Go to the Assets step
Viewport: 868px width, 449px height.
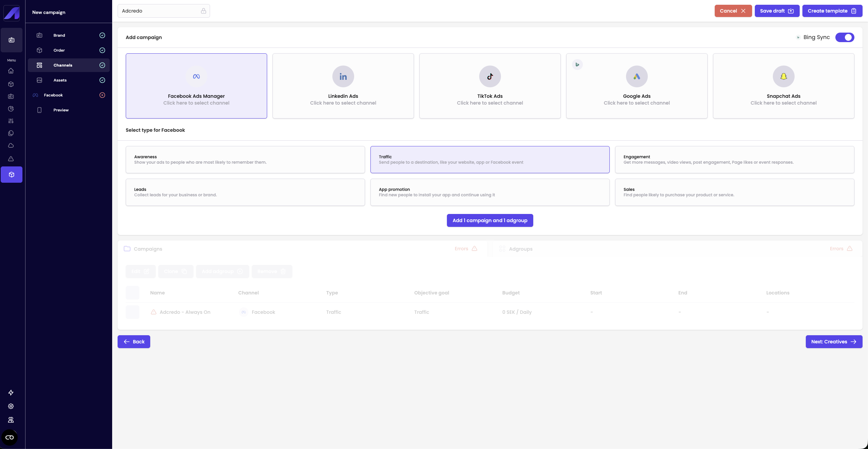click(60, 80)
